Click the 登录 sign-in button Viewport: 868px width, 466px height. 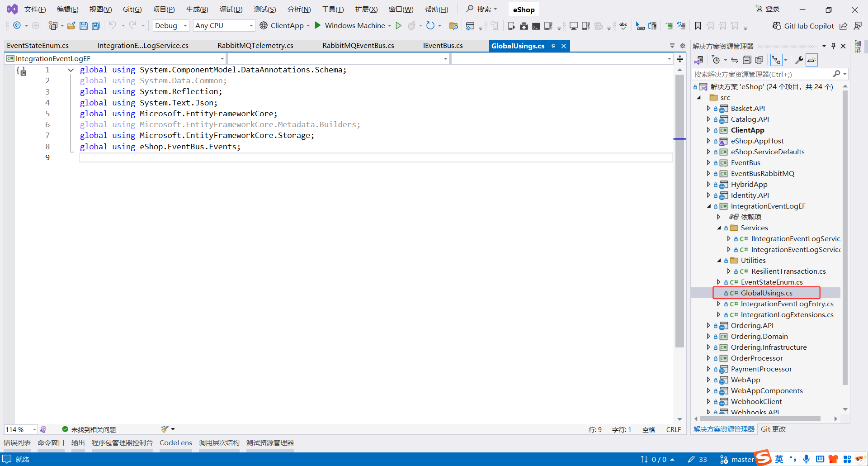pos(767,9)
